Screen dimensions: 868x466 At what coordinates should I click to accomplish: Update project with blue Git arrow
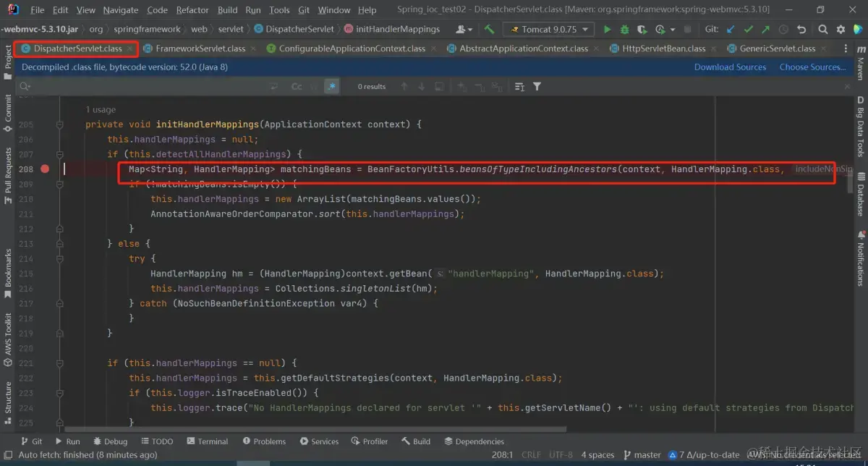731,30
